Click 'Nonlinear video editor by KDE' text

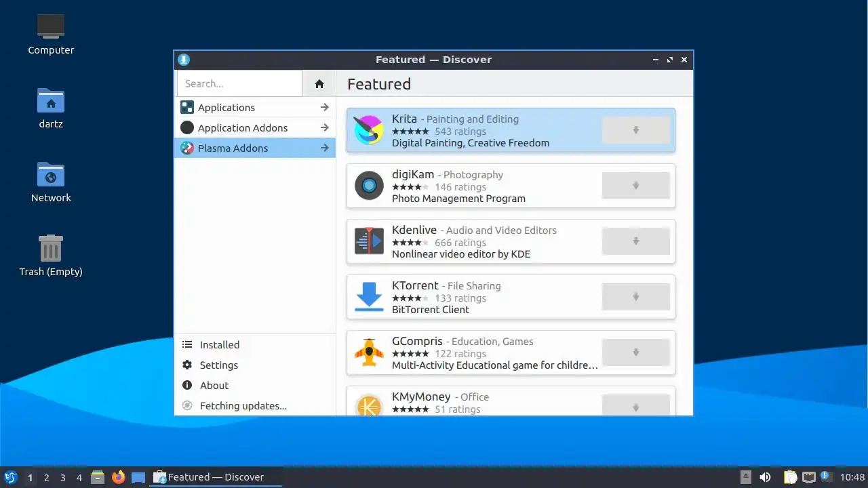click(x=461, y=254)
